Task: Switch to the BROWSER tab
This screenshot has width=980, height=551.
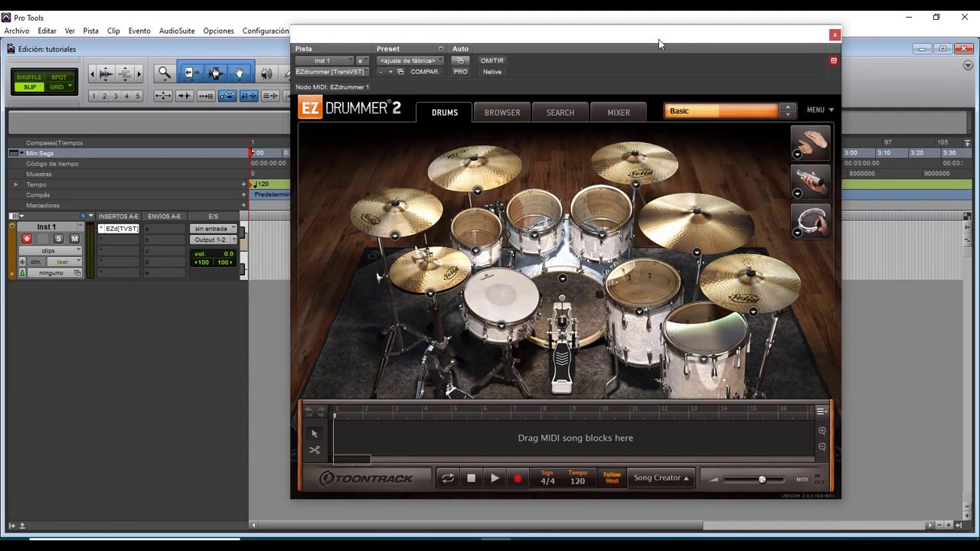Action: click(x=502, y=112)
